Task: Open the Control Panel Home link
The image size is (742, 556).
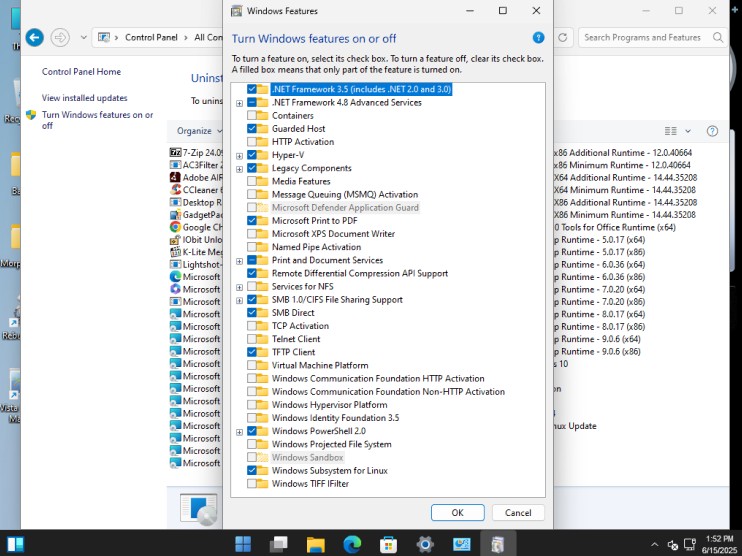Action: click(x=81, y=71)
